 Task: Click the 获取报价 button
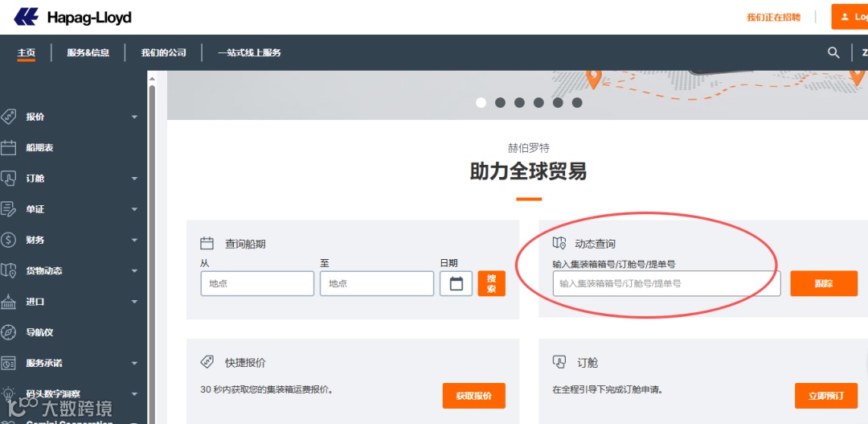coord(474,396)
